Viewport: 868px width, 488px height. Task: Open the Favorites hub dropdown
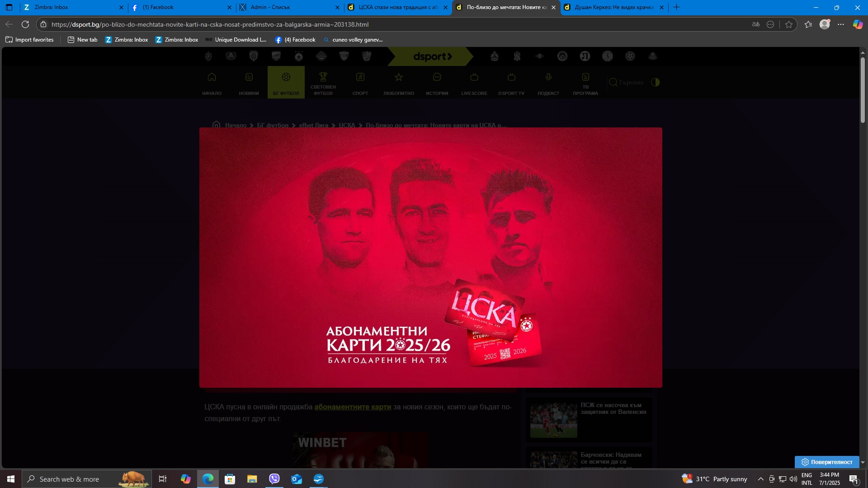coord(808,24)
